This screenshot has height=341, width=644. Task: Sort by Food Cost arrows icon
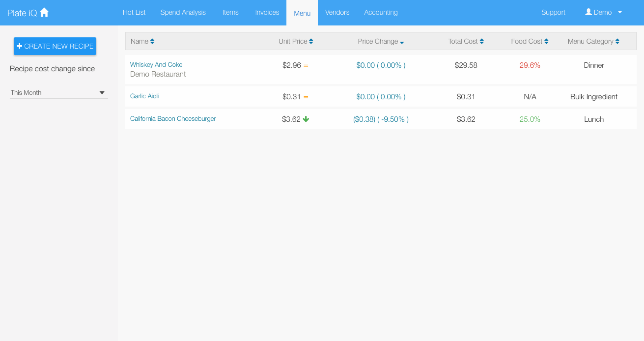point(546,41)
